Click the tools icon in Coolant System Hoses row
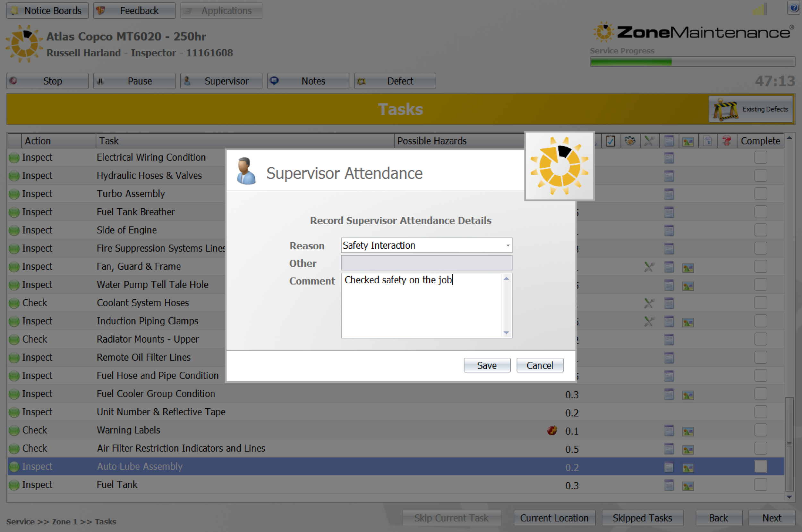The height and width of the screenshot is (532, 802). [649, 303]
